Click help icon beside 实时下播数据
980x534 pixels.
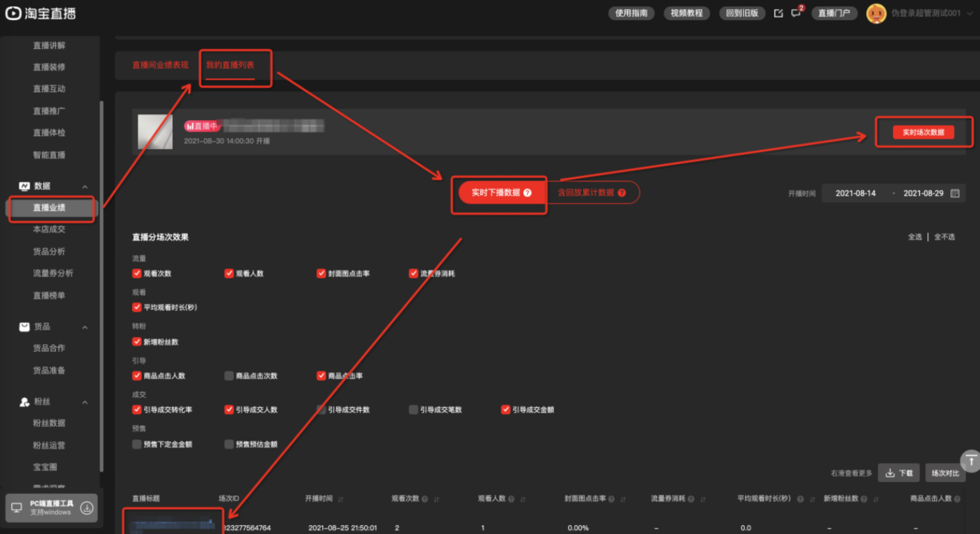click(527, 193)
